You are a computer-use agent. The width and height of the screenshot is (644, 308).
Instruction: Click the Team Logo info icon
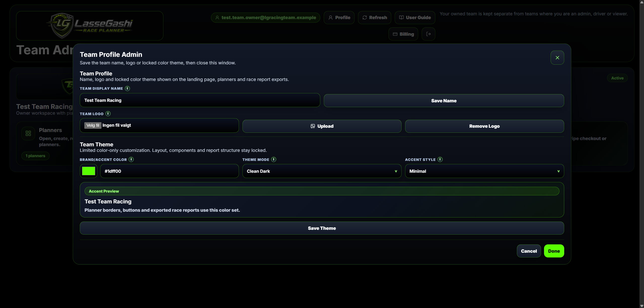pyautogui.click(x=108, y=114)
